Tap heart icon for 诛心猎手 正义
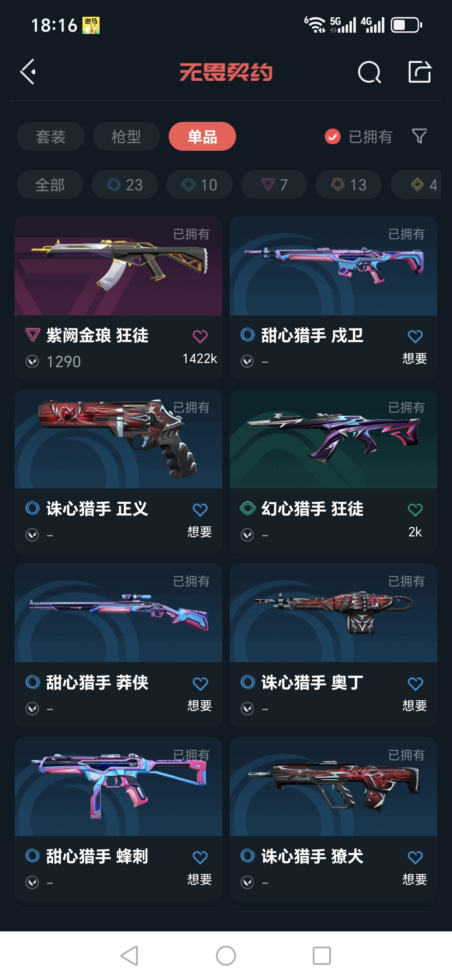The image size is (452, 980). click(x=200, y=510)
